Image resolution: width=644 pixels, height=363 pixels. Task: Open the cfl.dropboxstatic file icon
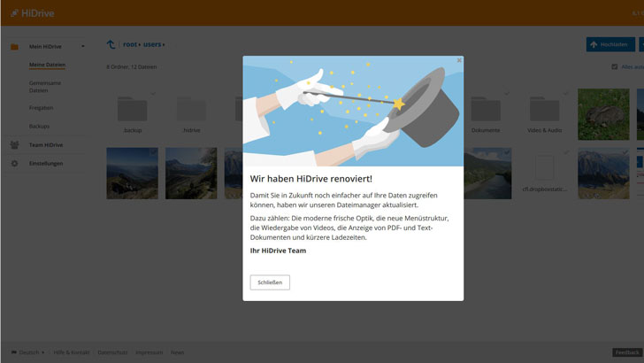tap(545, 167)
